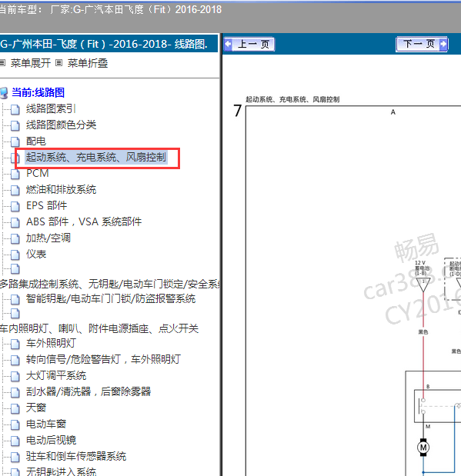Select 电动后视镜 entry
461x476 pixels.
51,440
